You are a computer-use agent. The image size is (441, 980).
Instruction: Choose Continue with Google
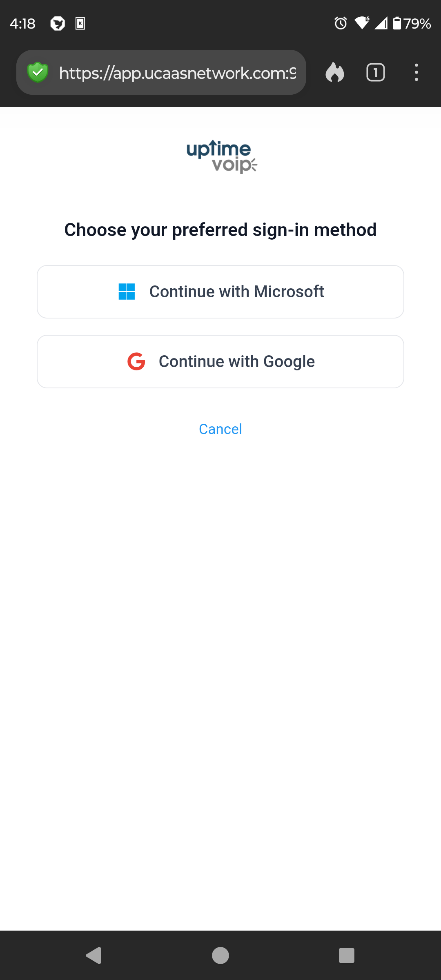tap(220, 361)
